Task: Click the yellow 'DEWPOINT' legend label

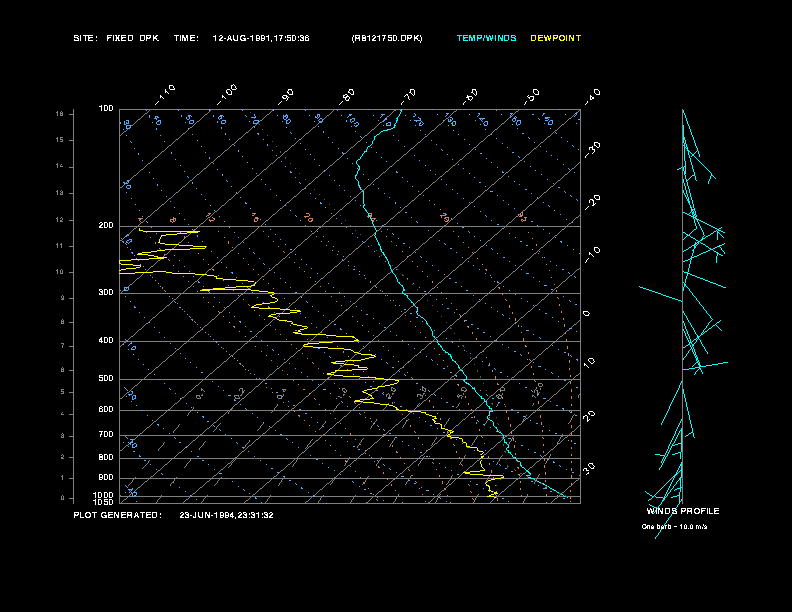Action: point(556,38)
